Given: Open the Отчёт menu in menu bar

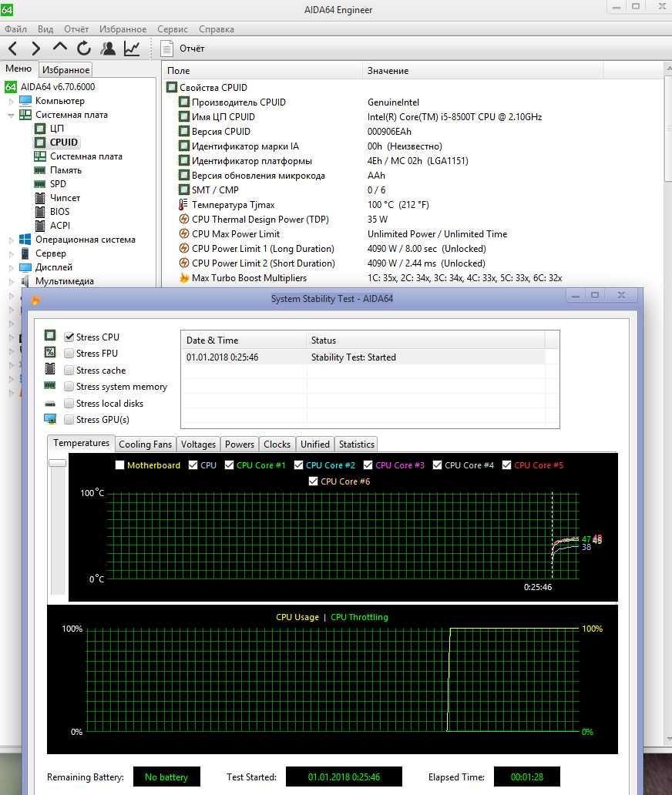Looking at the screenshot, I should coord(76,29).
